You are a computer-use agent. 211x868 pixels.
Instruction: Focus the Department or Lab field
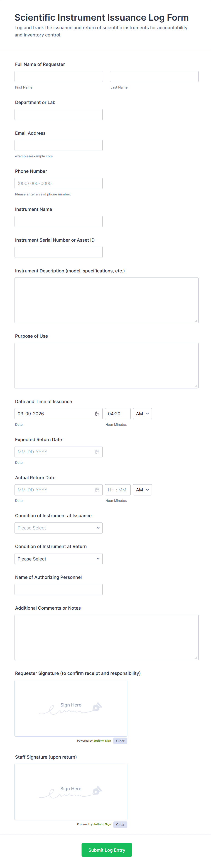coord(58,115)
